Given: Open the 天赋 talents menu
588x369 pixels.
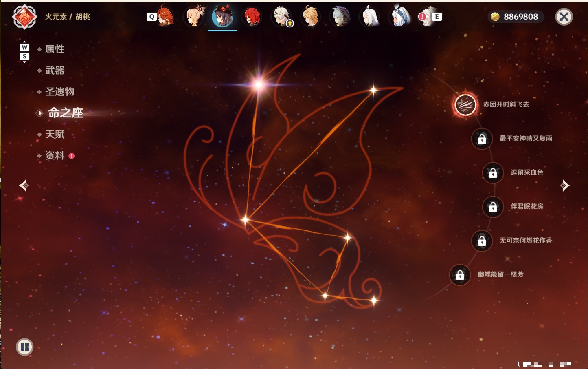Looking at the screenshot, I should click(x=55, y=134).
